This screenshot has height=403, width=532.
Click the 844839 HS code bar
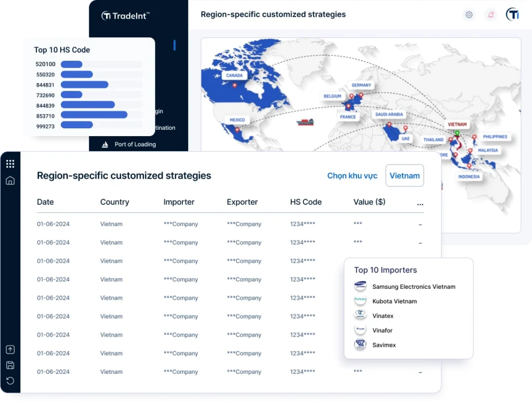88,105
